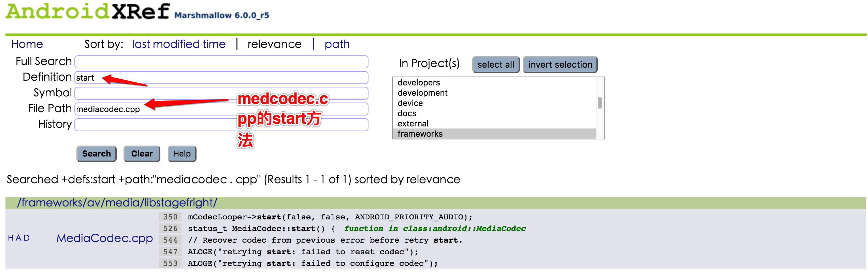Jump to line 544 in MediaCodec.cpp
This screenshot has width=868, height=272.
(170, 240)
